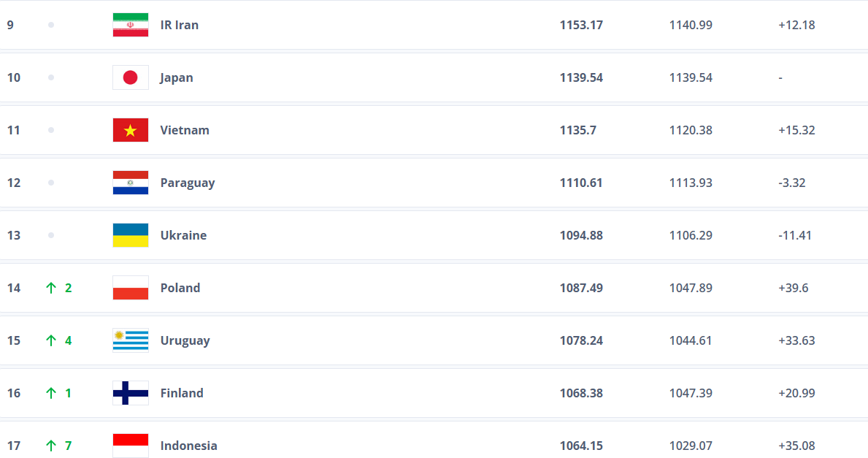The image size is (868, 458).
Task: Click the IR Iran flag icon
Action: [x=131, y=25]
